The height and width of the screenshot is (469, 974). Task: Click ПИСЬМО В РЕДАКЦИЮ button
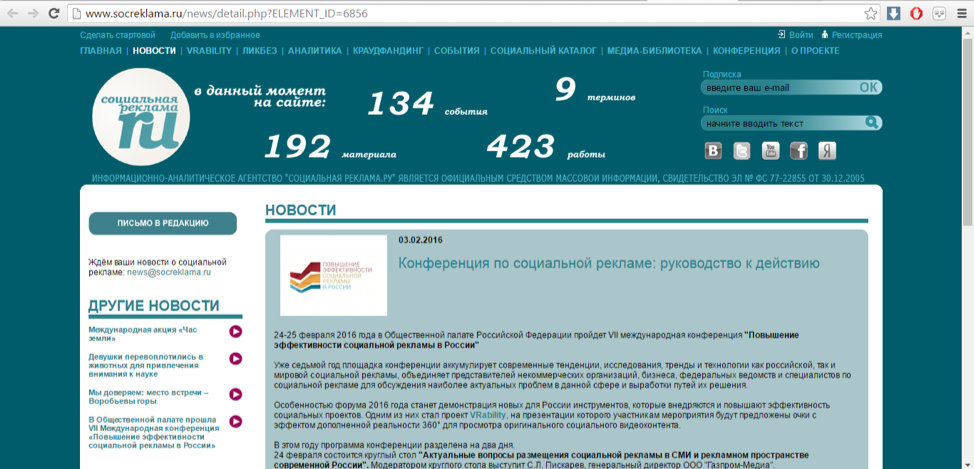click(163, 223)
